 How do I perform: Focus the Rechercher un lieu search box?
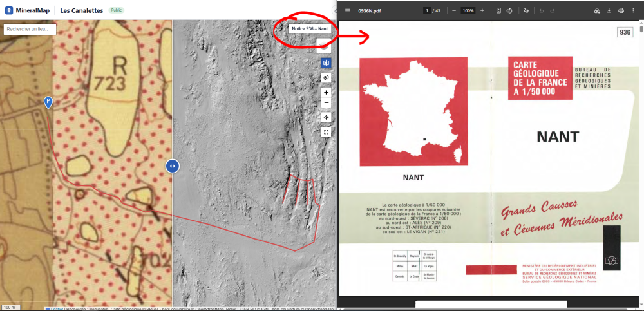[30, 29]
